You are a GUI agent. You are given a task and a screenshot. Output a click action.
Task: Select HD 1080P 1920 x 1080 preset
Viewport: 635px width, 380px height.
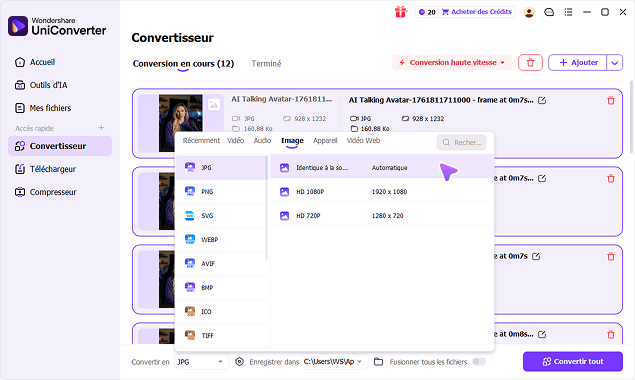tap(382, 192)
